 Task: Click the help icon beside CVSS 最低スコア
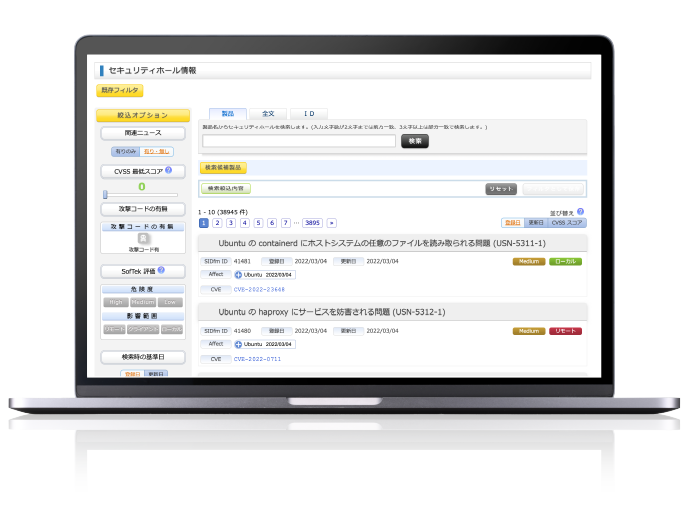click(x=168, y=170)
